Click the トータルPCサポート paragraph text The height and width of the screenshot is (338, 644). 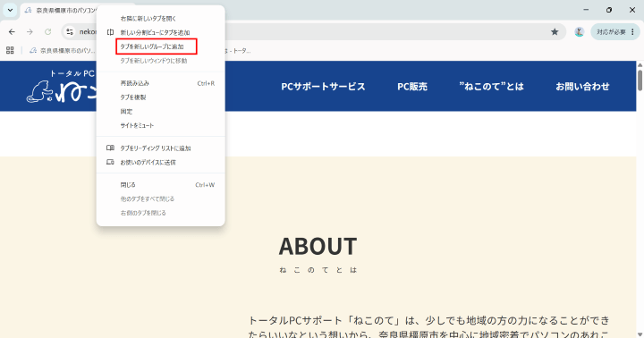pyautogui.click(x=428, y=326)
